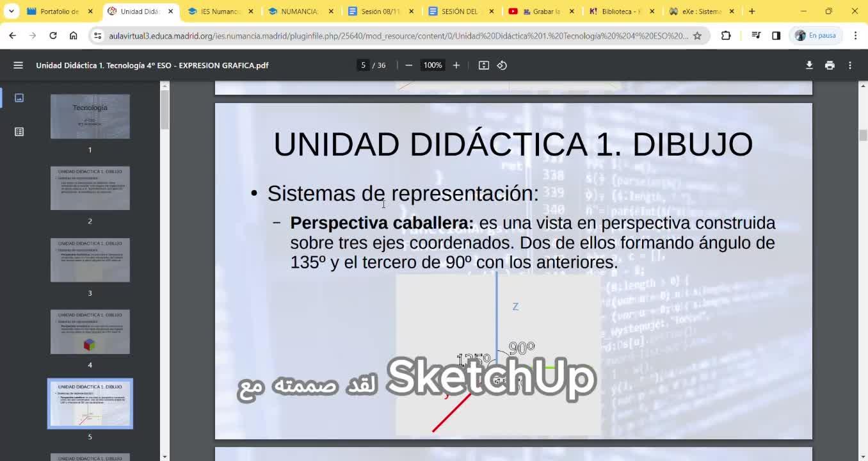Bookmark this page with the star icon
This screenshot has width=868, height=461.
pyautogui.click(x=697, y=36)
